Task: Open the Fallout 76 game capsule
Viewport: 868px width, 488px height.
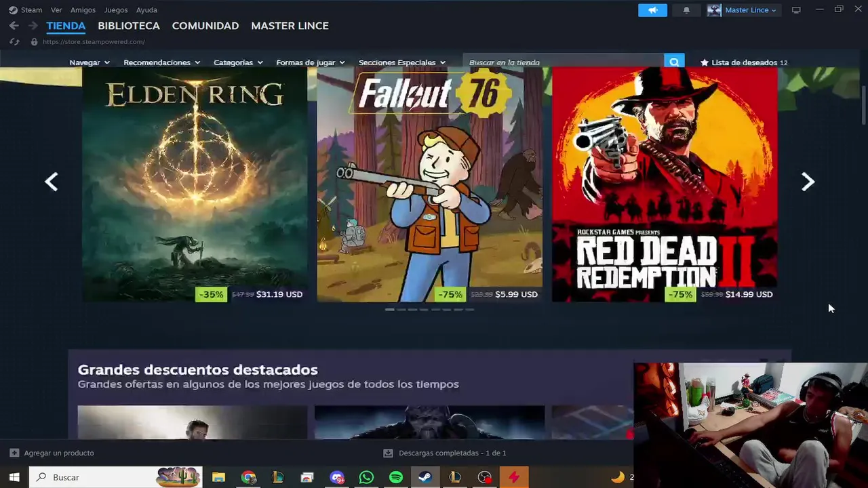Action: pyautogui.click(x=429, y=184)
